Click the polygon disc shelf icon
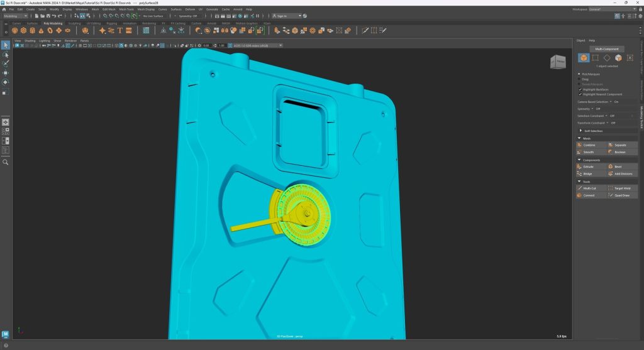 [68, 30]
